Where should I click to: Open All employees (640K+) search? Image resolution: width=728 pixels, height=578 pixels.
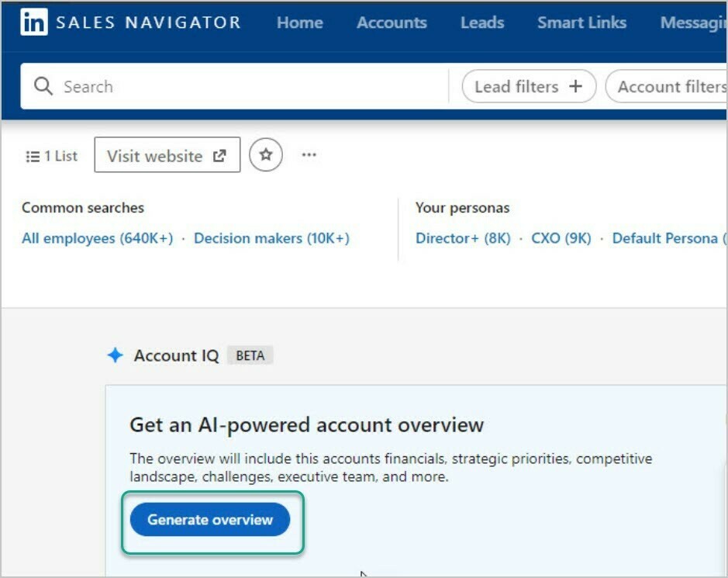pyautogui.click(x=98, y=238)
